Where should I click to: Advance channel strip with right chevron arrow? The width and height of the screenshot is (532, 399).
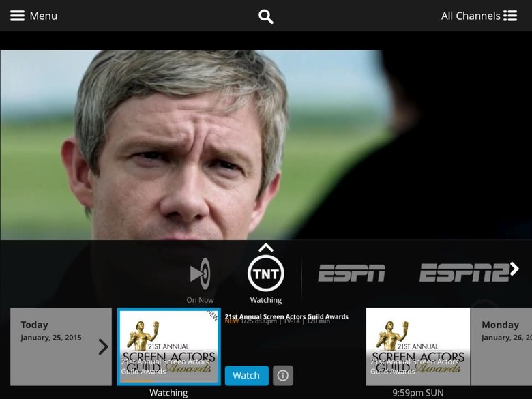pyautogui.click(x=514, y=269)
